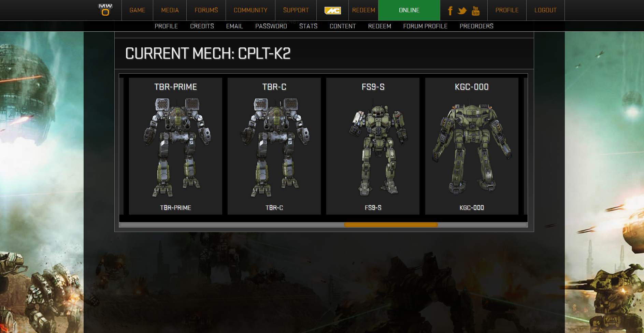Open the Twitter bird icon

tap(462, 11)
